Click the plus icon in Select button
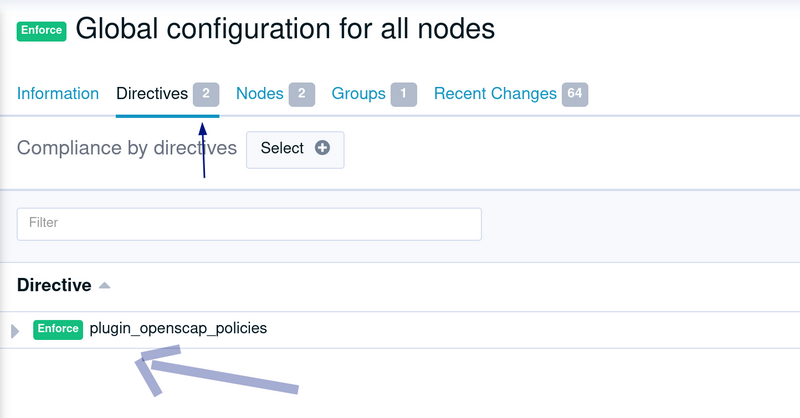This screenshot has height=418, width=800. 322,148
